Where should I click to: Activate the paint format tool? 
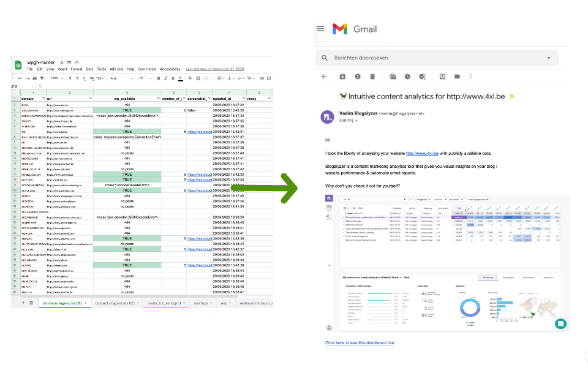point(42,78)
